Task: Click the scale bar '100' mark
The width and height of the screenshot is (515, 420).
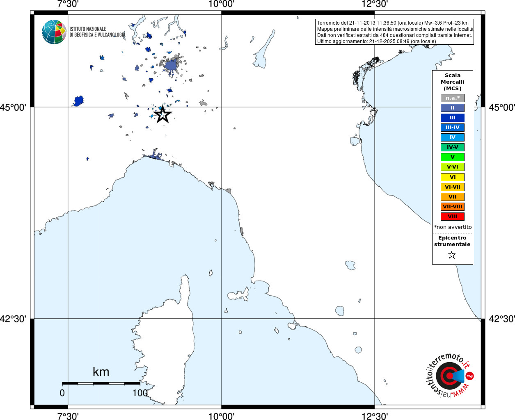Action: tap(140, 393)
